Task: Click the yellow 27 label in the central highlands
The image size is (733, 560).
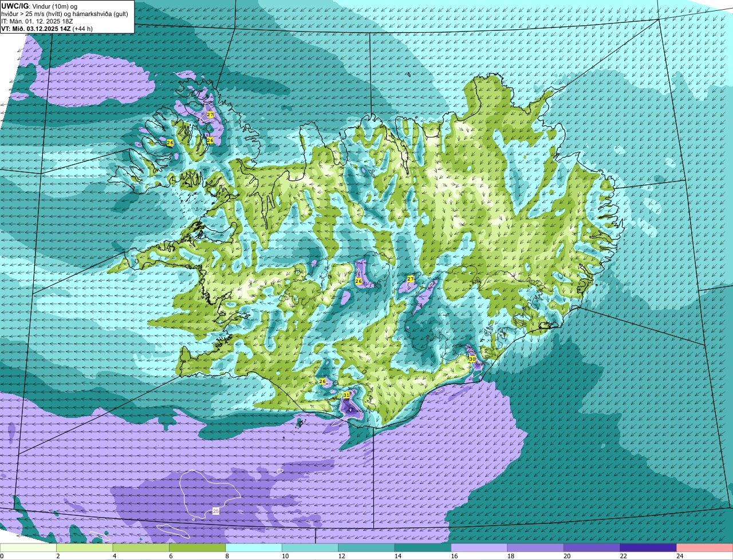Action: [x=411, y=279]
